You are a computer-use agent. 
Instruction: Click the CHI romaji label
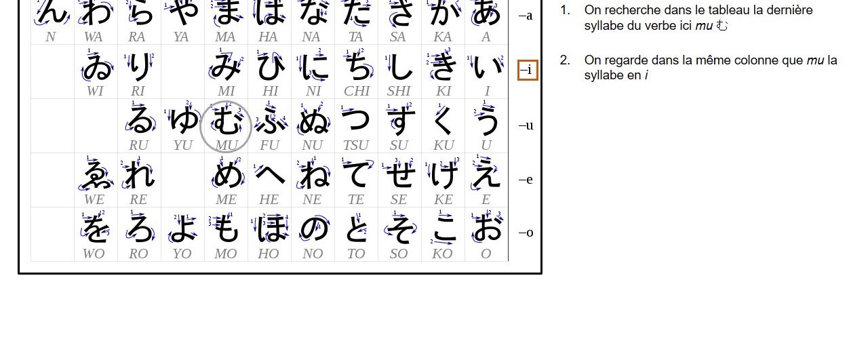pos(356,91)
